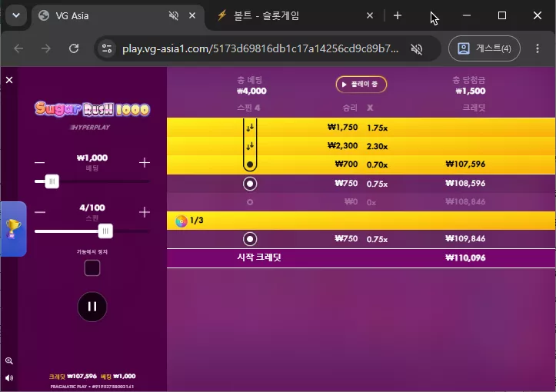Close the 볼트 - 슬롯게임 tab
556x392 pixels.
[369, 15]
